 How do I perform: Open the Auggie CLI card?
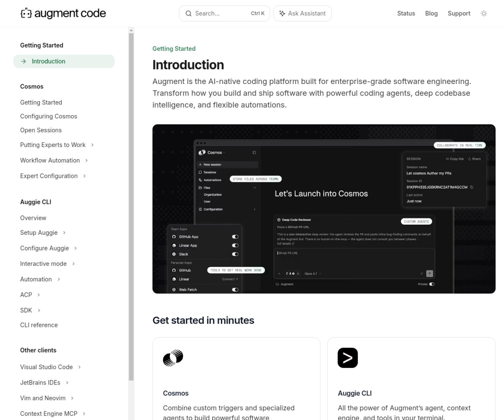coord(411,379)
